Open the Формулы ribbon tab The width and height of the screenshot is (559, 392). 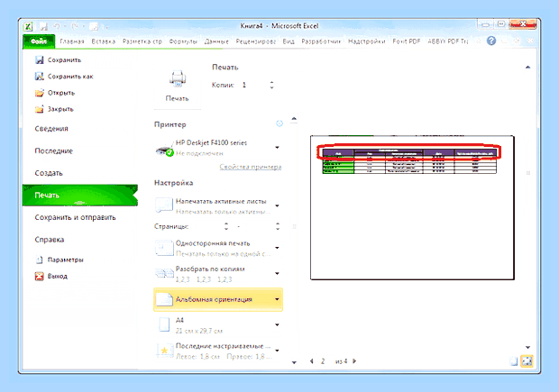(183, 41)
